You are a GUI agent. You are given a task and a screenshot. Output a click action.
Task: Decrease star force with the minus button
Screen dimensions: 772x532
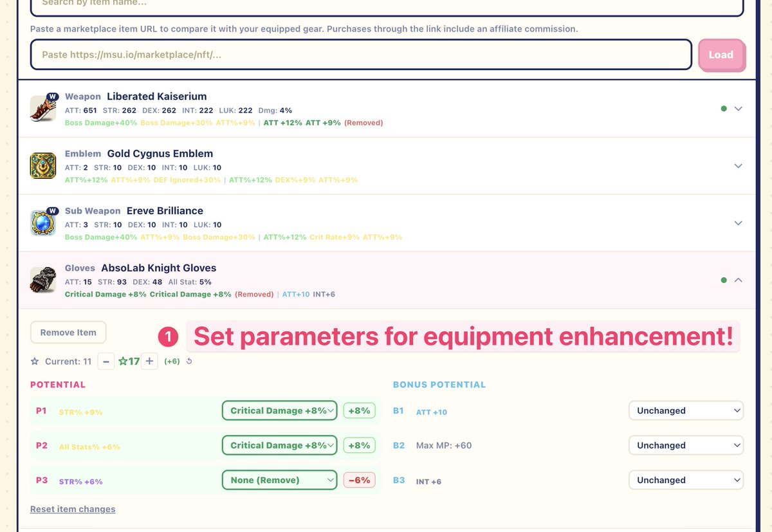[106, 362]
